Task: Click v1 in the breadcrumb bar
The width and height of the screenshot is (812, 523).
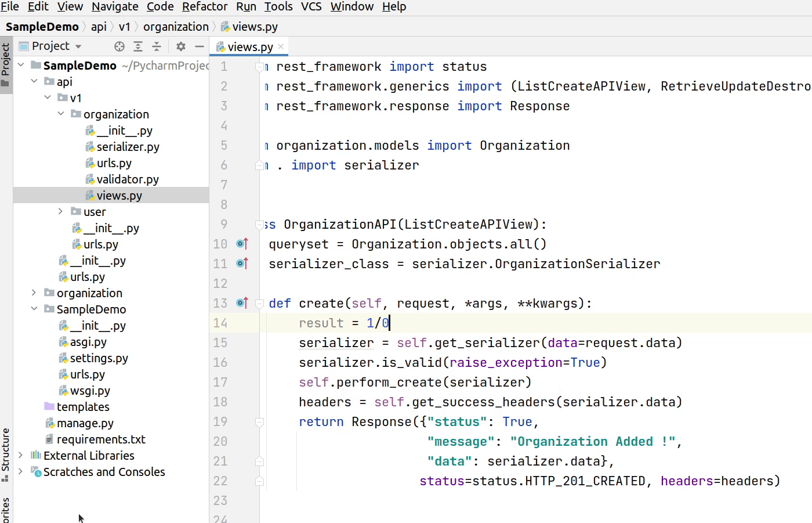Action: coord(125,26)
